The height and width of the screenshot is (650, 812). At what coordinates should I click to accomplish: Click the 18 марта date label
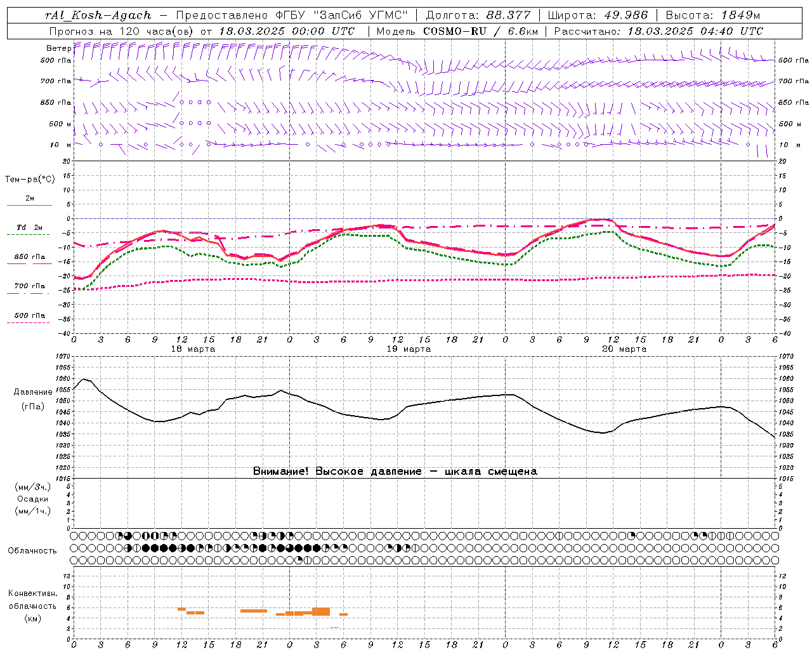(x=193, y=349)
